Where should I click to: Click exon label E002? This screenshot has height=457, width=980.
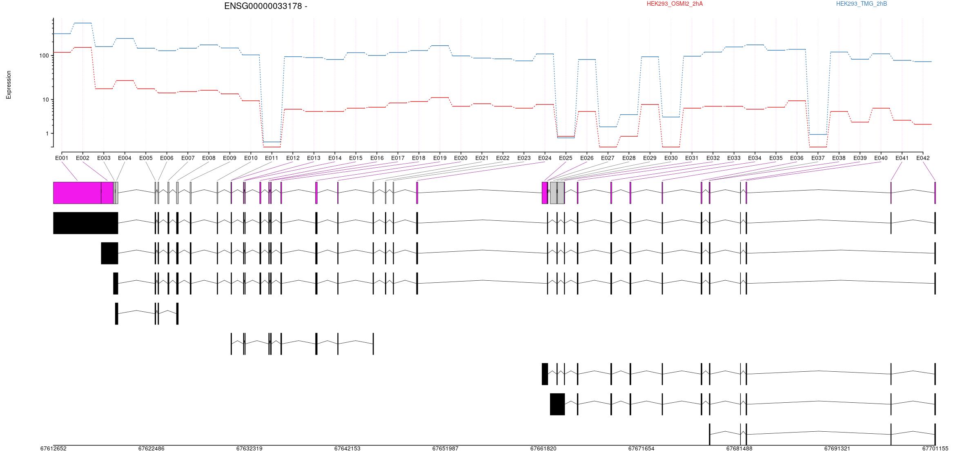[x=82, y=158]
